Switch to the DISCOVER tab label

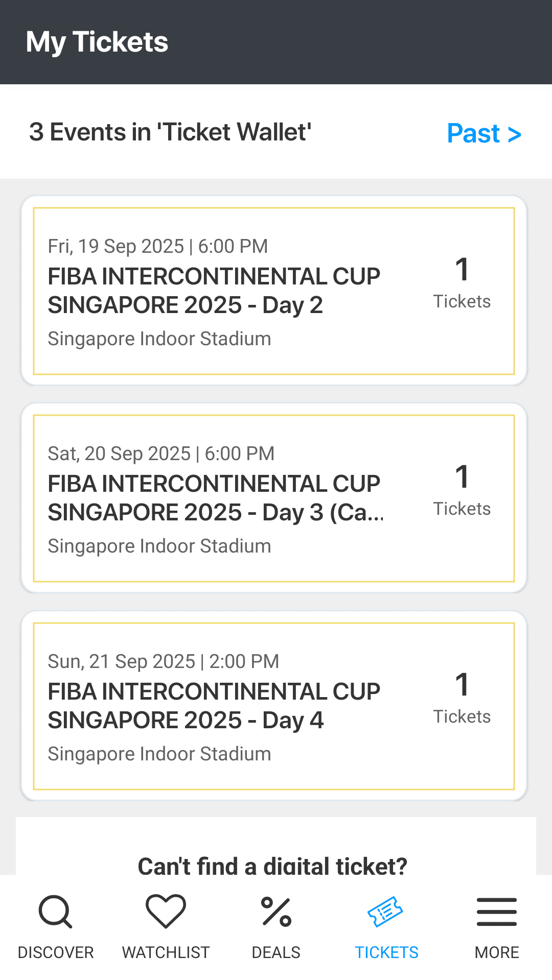coord(56,952)
